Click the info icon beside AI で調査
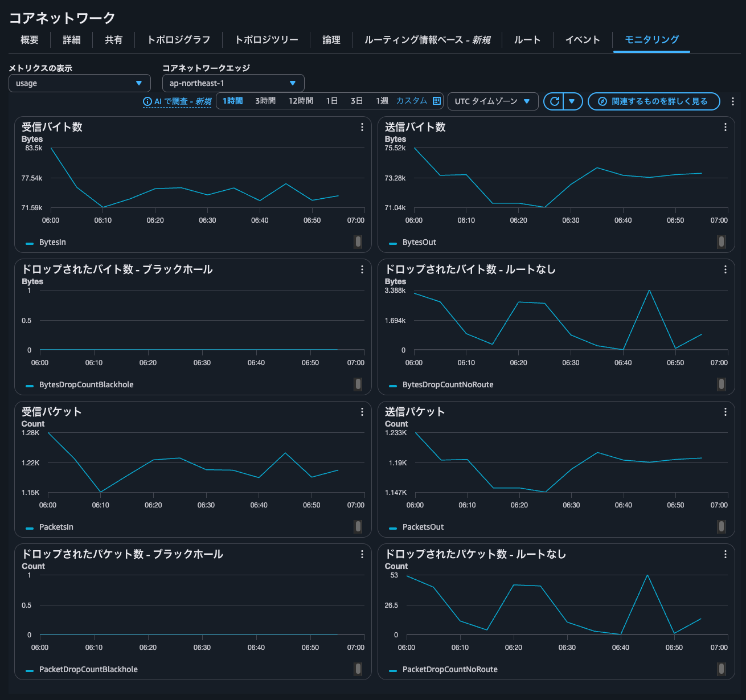This screenshot has width=746, height=700. click(x=147, y=101)
